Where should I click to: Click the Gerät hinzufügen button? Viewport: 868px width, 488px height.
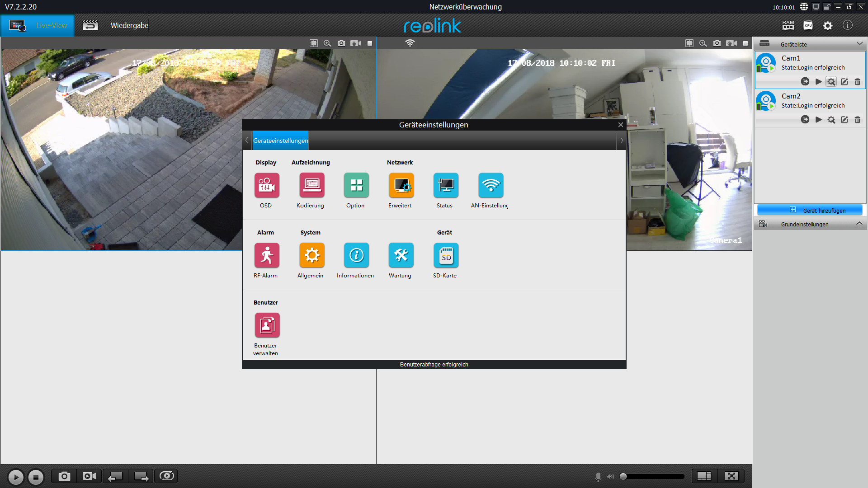point(810,210)
